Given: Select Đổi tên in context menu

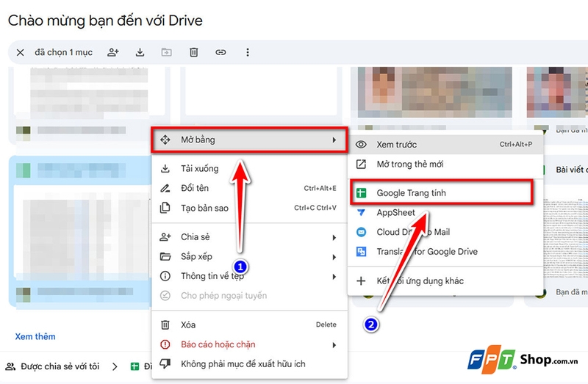Looking at the screenshot, I should (x=249, y=188).
